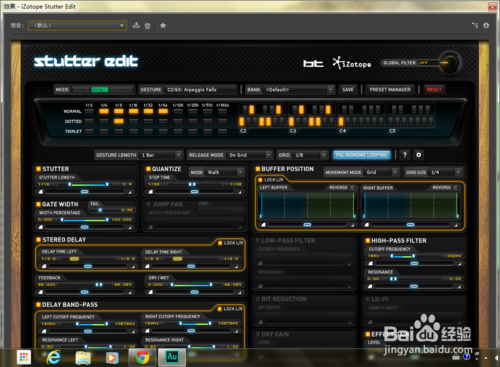This screenshot has height=367, width=500.
Task: Toggle Lock L/R in Stereo Delay
Action: 220,243
